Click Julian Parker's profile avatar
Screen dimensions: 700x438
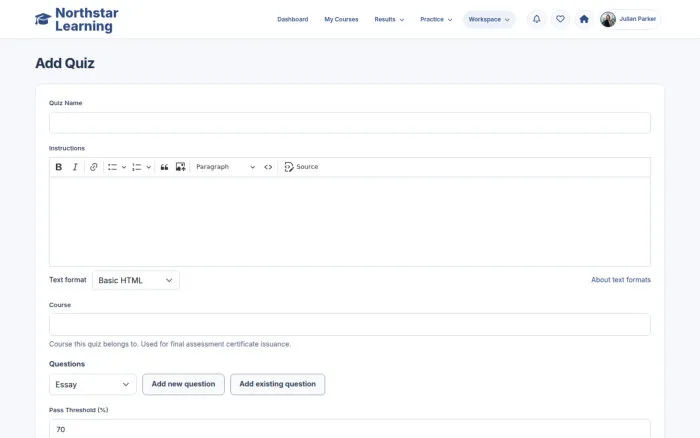click(608, 19)
